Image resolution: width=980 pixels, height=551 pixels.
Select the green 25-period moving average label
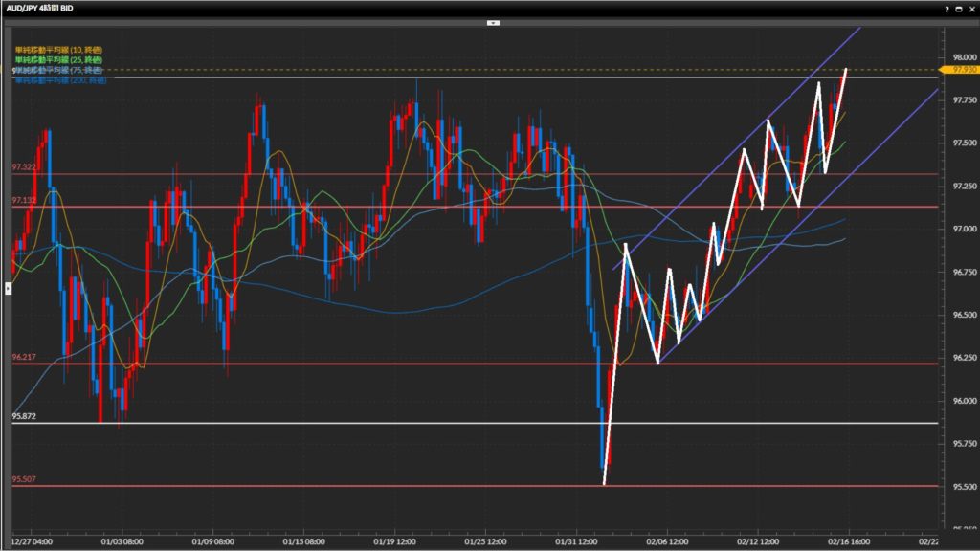(57, 59)
